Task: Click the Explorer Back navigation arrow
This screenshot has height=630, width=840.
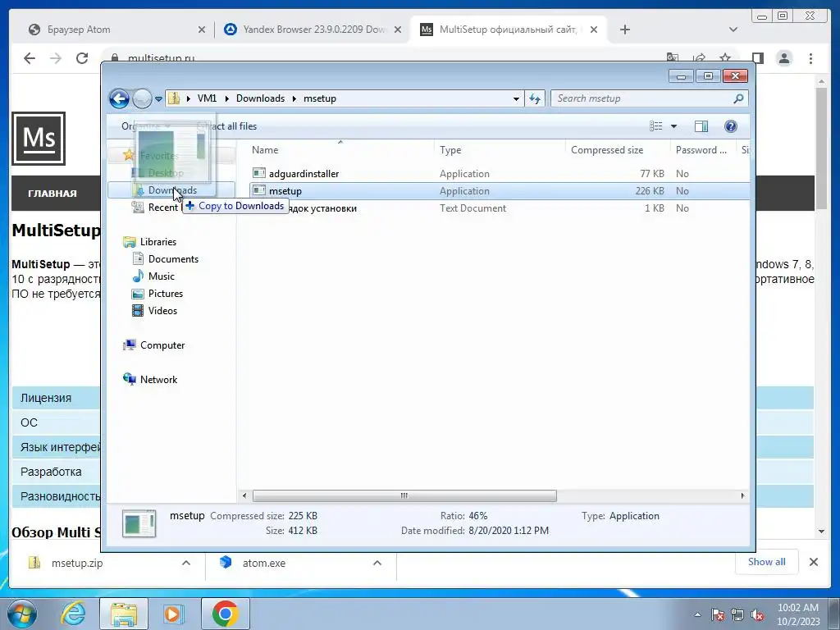Action: 119,98
